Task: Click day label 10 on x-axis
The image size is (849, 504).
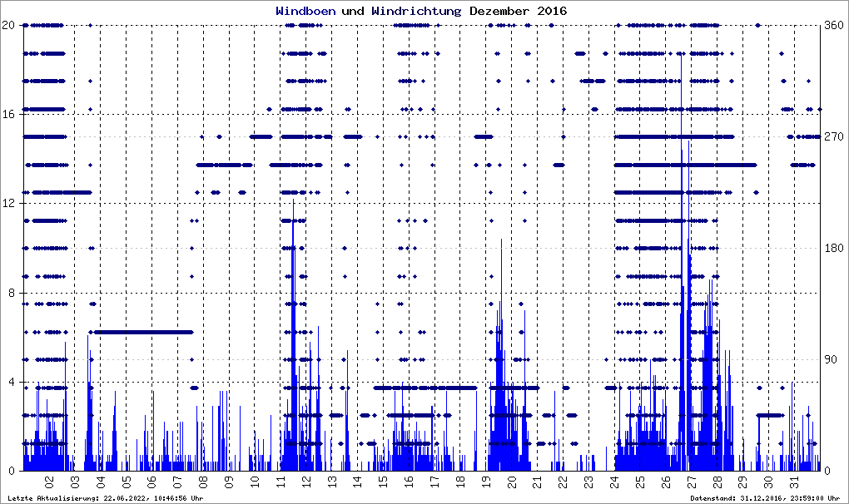Action: 255,481
